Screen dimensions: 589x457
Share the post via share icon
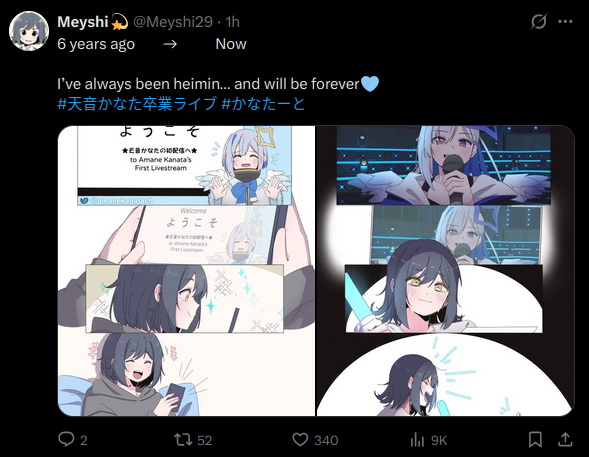(x=565, y=439)
